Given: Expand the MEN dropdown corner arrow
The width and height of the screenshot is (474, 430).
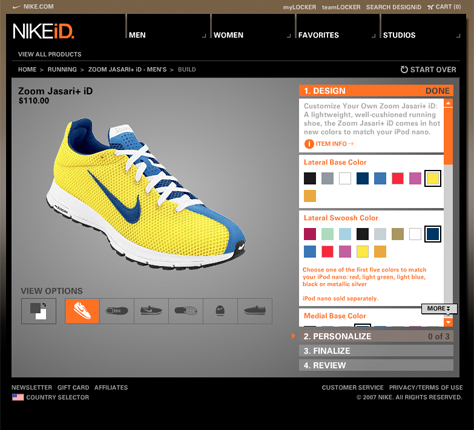Looking at the screenshot, I should 204,36.
